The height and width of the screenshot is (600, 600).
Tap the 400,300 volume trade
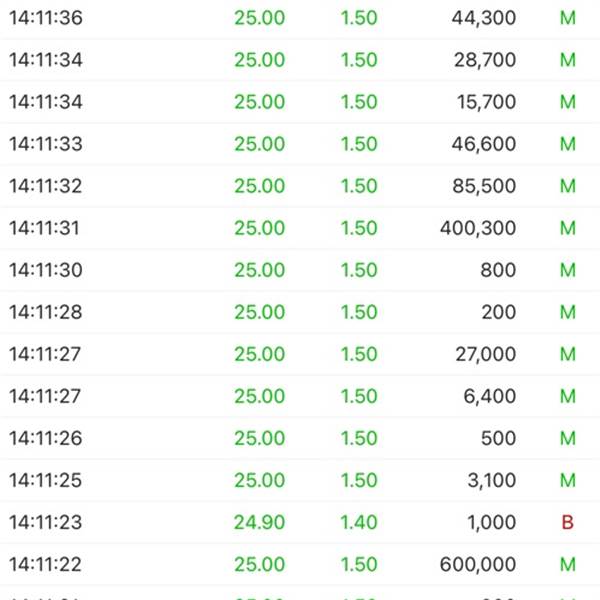pyautogui.click(x=300, y=228)
